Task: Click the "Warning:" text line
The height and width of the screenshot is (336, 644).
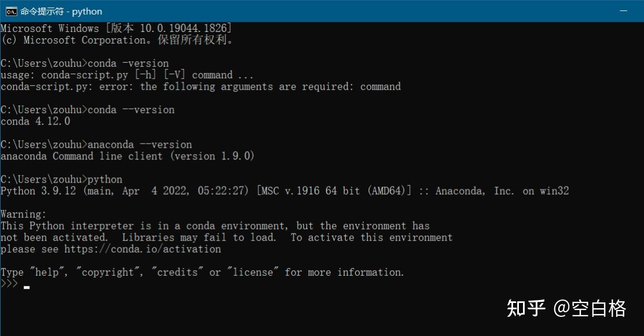Action: pyautogui.click(x=24, y=214)
